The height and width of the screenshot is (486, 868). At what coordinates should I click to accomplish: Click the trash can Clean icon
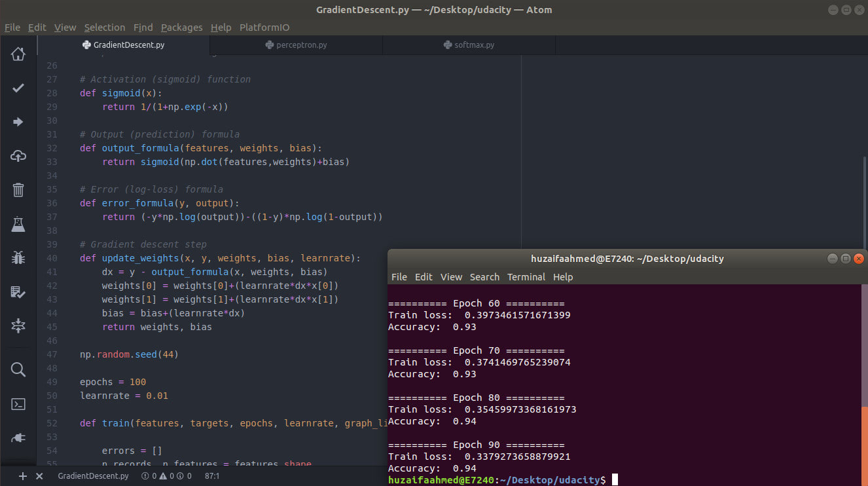click(18, 190)
